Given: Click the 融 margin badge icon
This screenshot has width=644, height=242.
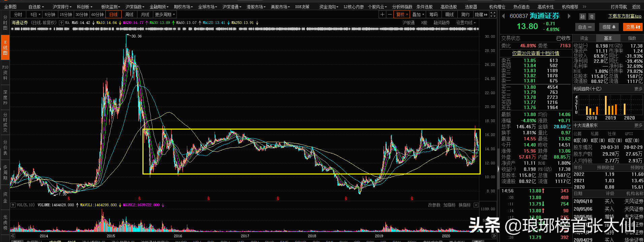Looking at the screenshot, I should 582,17.
